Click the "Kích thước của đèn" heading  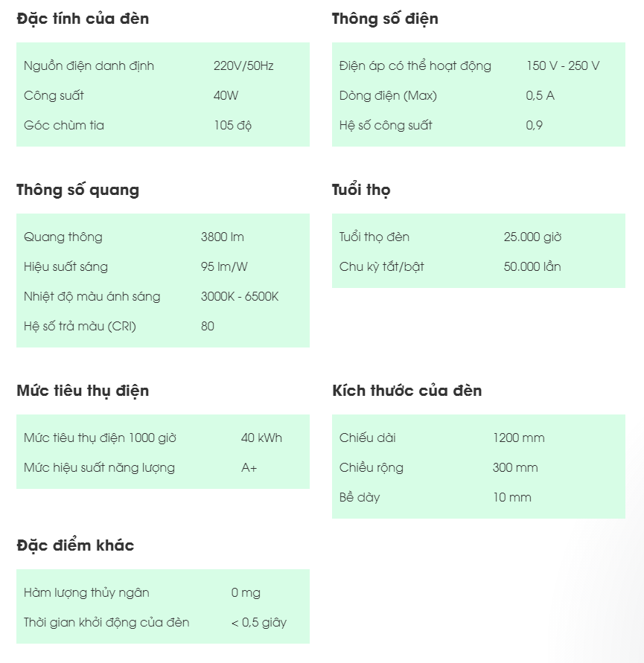pyautogui.click(x=407, y=391)
